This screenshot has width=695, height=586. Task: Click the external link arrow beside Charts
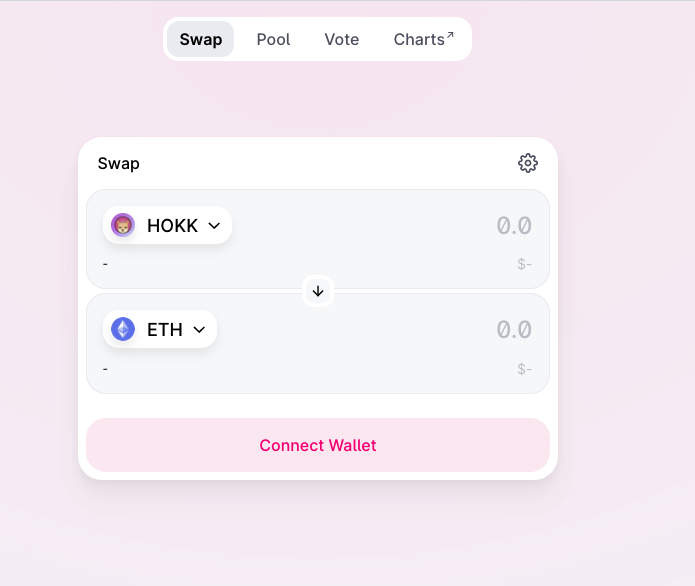click(450, 35)
